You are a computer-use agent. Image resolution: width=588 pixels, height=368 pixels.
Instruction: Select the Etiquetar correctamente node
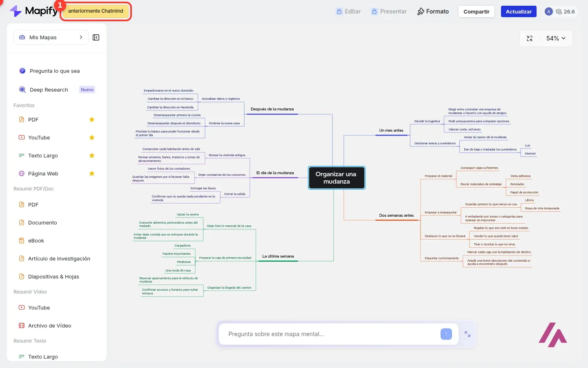click(x=442, y=258)
